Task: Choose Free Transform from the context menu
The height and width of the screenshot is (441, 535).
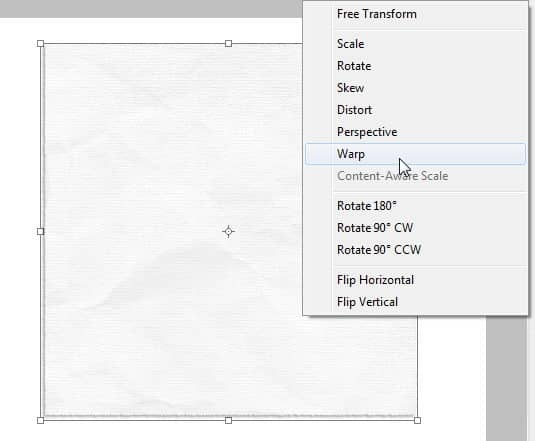Action: (x=415, y=14)
